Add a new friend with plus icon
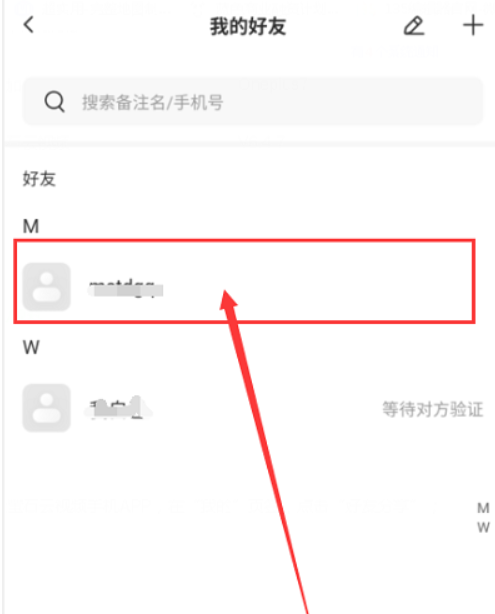This screenshot has height=614, width=495. (473, 25)
